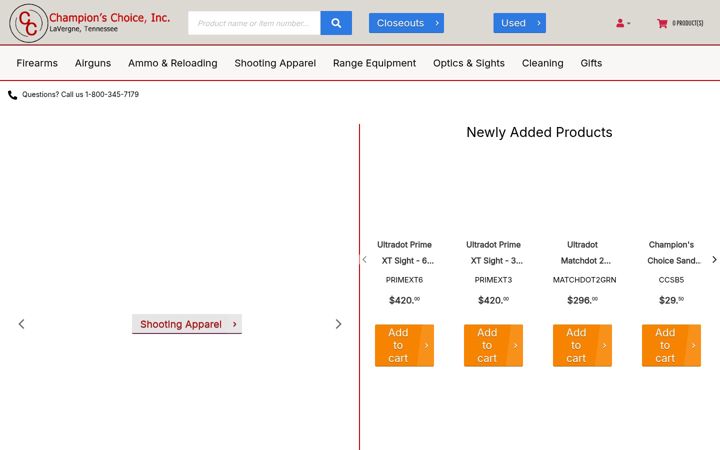Click the CCSB5 item number

pyautogui.click(x=671, y=280)
